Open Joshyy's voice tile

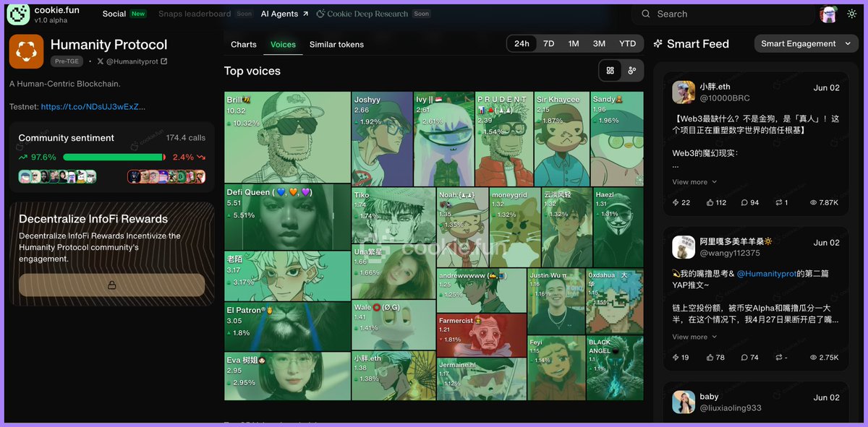point(382,139)
